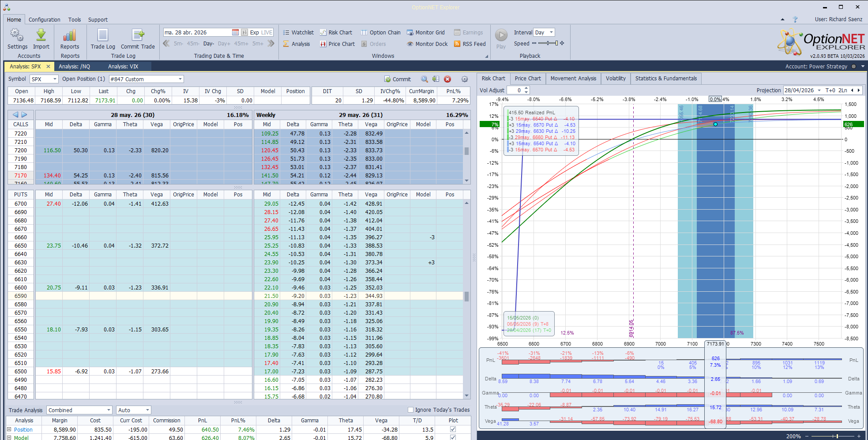The image size is (868, 440).
Task: Step back one day with Day-
Action: [x=208, y=44]
